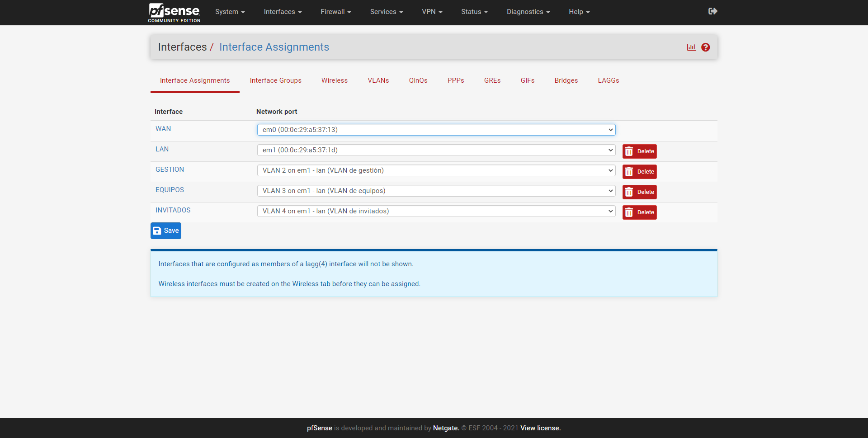Expand the LAN network port dropdown

[x=436, y=150]
